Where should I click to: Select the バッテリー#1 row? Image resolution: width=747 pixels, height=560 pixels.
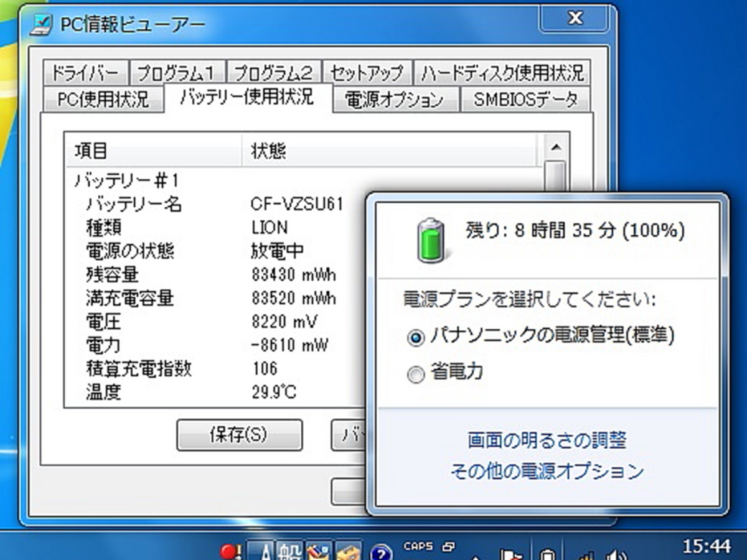tap(127, 181)
